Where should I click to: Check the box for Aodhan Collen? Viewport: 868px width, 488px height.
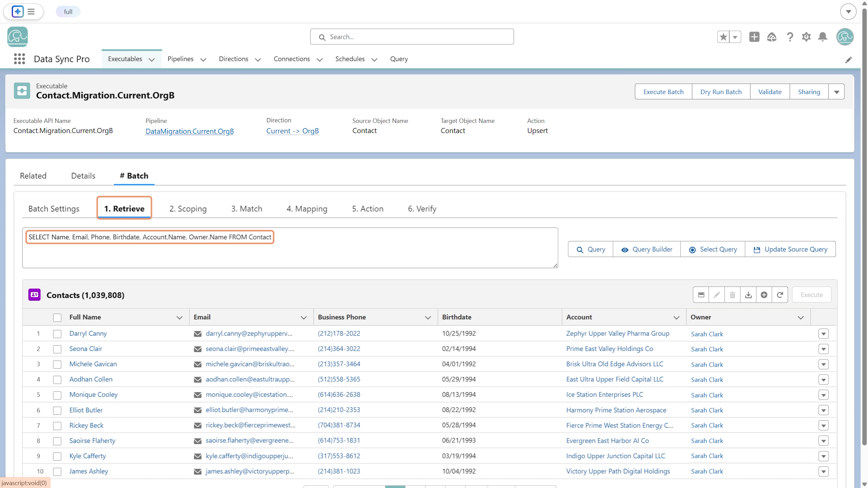click(x=57, y=380)
